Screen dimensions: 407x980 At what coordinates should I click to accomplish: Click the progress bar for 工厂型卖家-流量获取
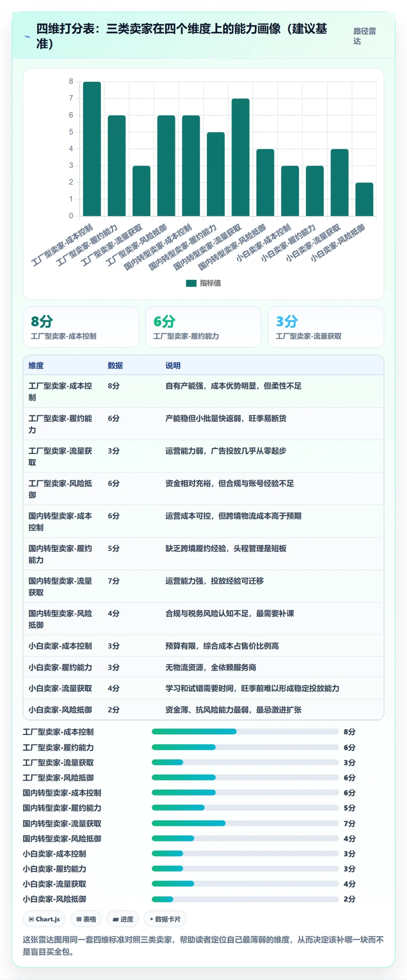tap(245, 762)
